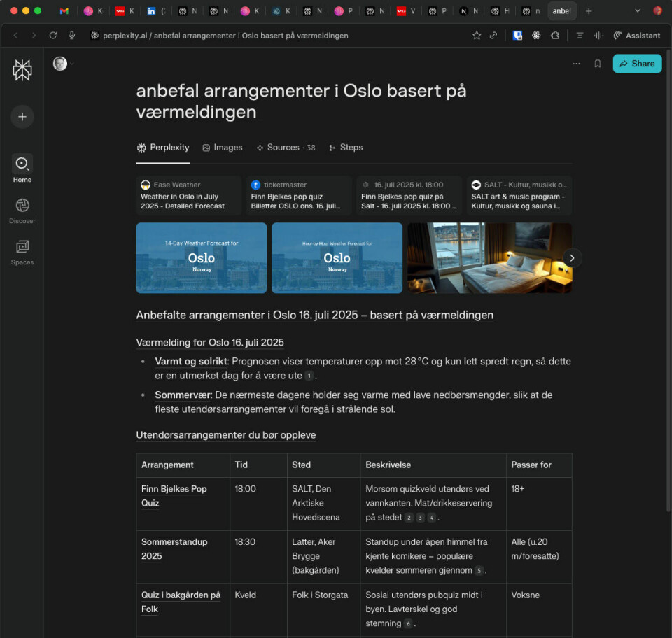This screenshot has width=672, height=638.
Task: Reload the current page
Action: click(52, 36)
